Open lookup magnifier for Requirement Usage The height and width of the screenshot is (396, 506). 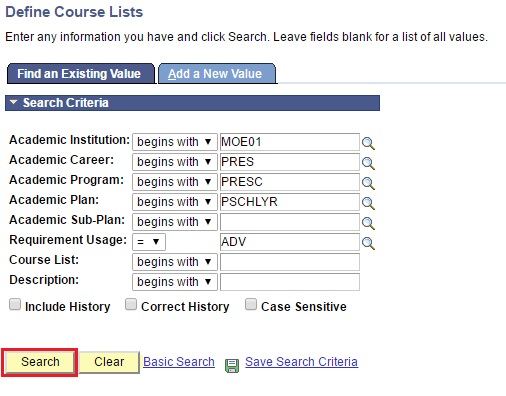368,243
